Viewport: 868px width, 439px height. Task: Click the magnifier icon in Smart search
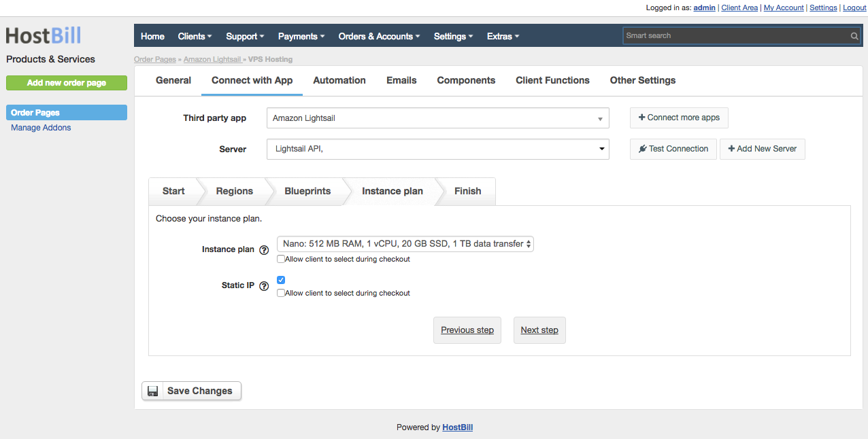tap(854, 35)
